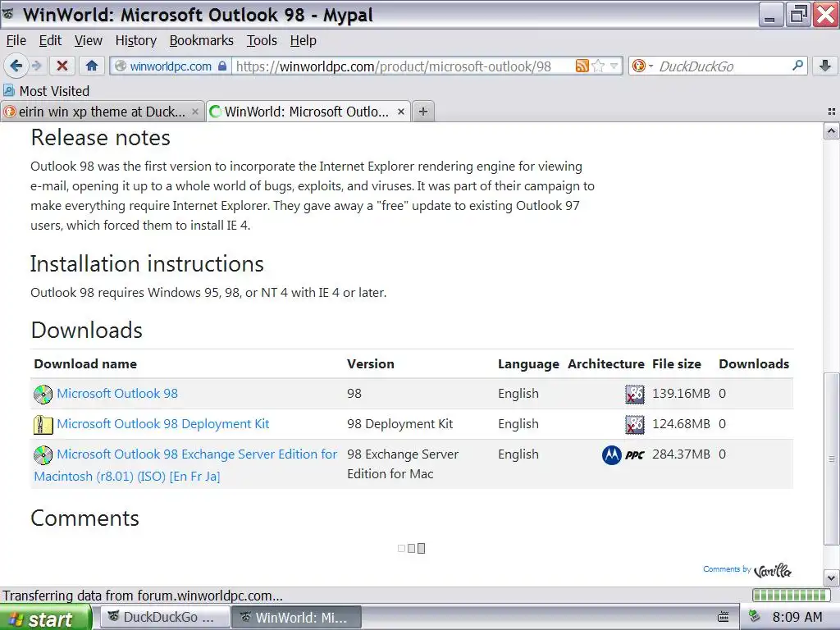Open the list all tabs button
The width and height of the screenshot is (840, 630).
pyautogui.click(x=832, y=112)
